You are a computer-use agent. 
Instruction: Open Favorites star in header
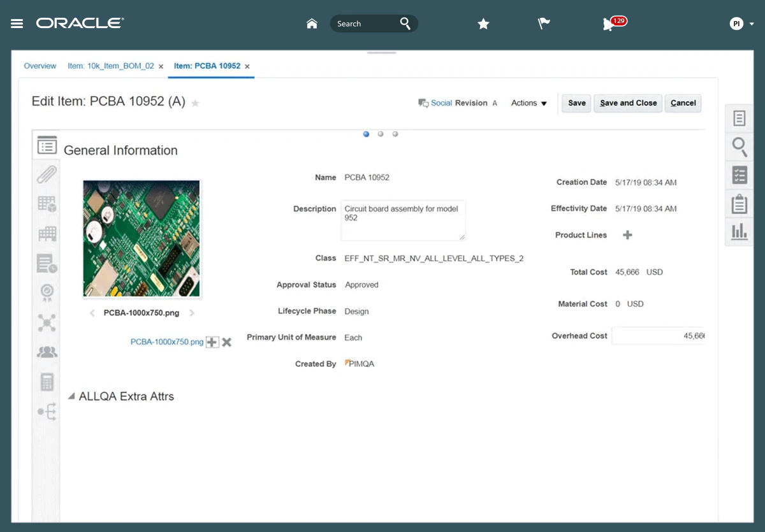483,24
